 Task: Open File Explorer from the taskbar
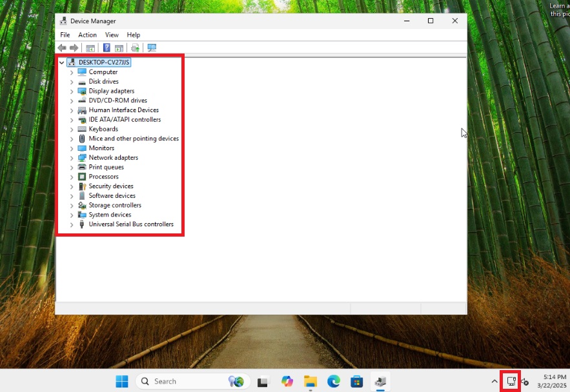310,381
